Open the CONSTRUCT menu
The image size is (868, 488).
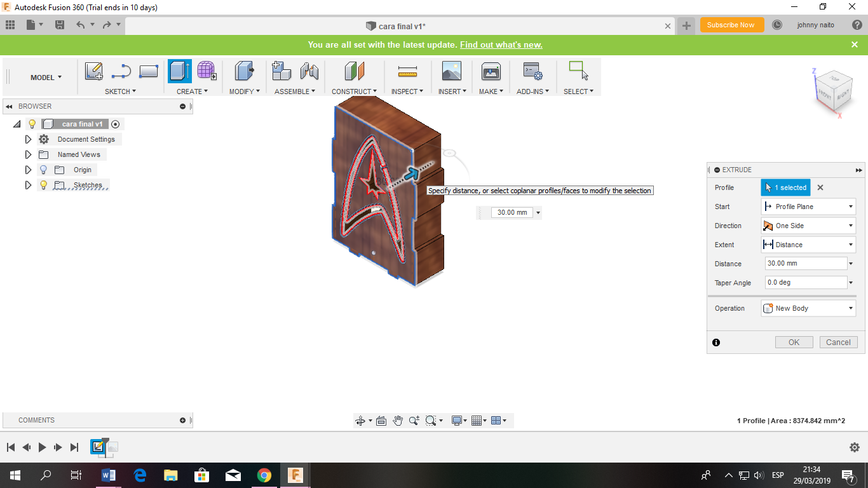click(x=354, y=91)
